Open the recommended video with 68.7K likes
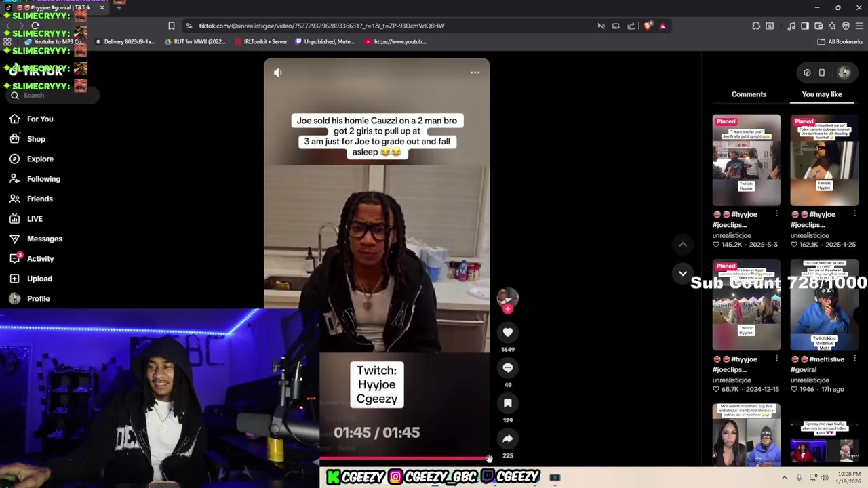 pyautogui.click(x=746, y=305)
